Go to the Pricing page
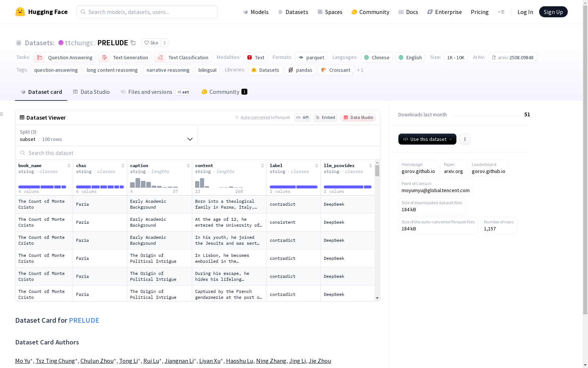Image resolution: width=588 pixels, height=368 pixels. [x=480, y=12]
